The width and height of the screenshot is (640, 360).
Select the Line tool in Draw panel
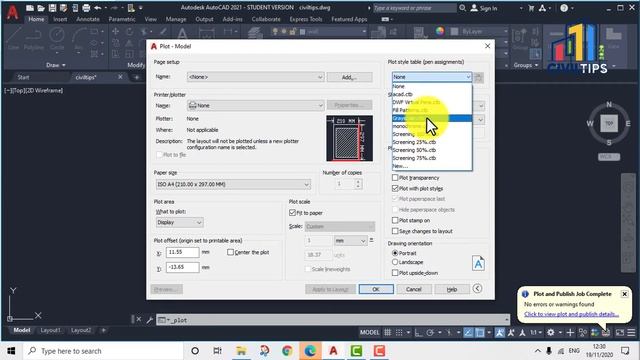(x=13, y=39)
